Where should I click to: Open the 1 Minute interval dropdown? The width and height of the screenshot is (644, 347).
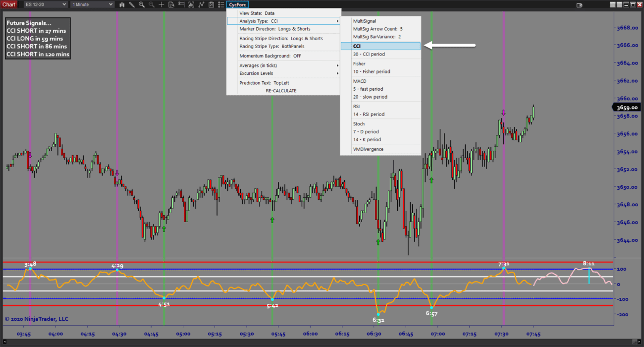click(x=92, y=4)
